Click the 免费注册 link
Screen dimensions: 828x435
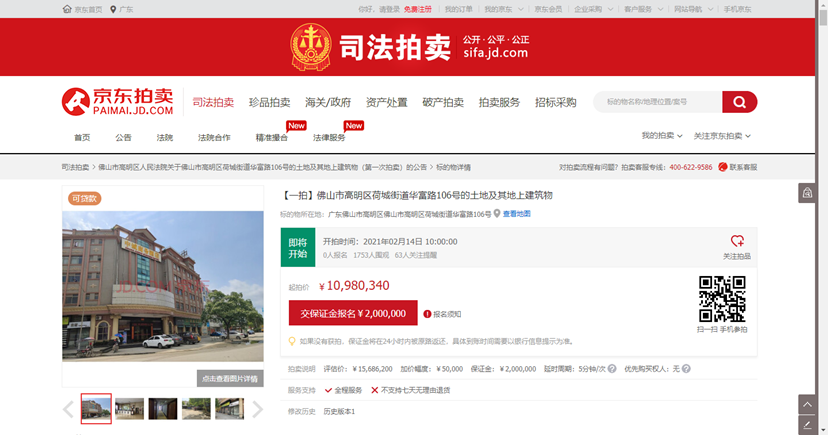[418, 9]
